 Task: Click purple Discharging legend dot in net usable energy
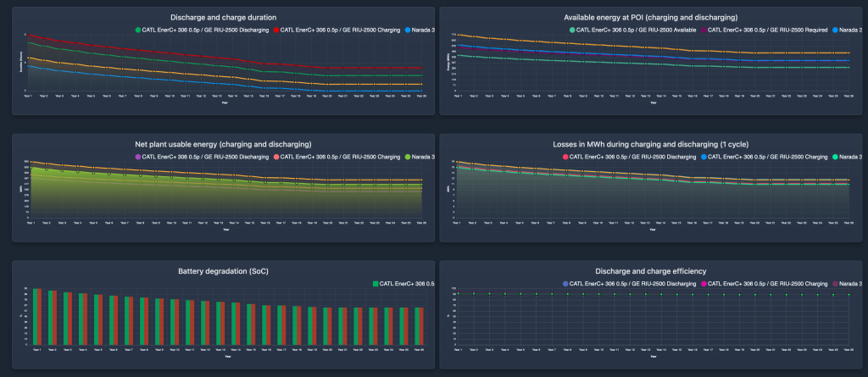[139, 157]
